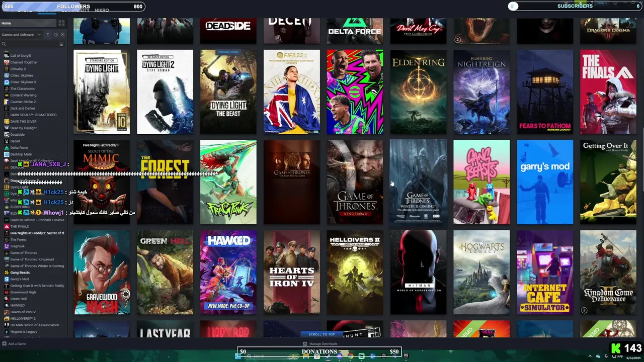Open the Elden Ring game cover
The width and height of the screenshot is (644, 362).
[418, 92]
